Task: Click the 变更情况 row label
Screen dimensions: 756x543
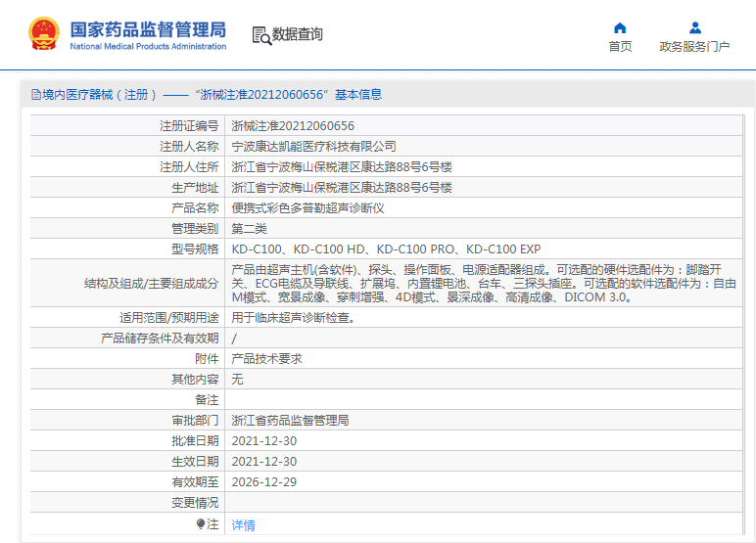Action: click(195, 503)
